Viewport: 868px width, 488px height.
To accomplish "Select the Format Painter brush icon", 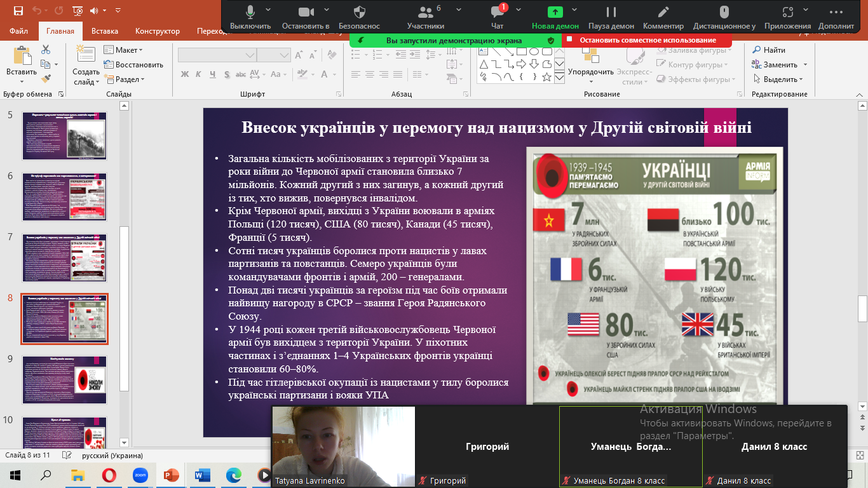I will click(46, 79).
